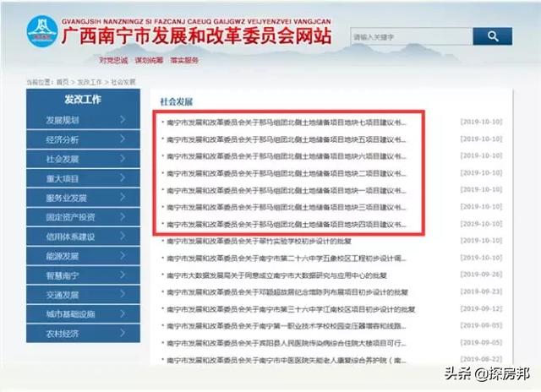541x392 pixels.
Task: Open the 地块一项目建议书 notice link
Action: click(287, 190)
